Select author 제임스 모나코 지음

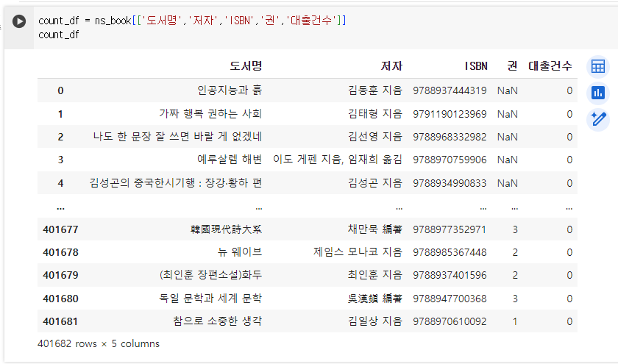click(x=358, y=252)
